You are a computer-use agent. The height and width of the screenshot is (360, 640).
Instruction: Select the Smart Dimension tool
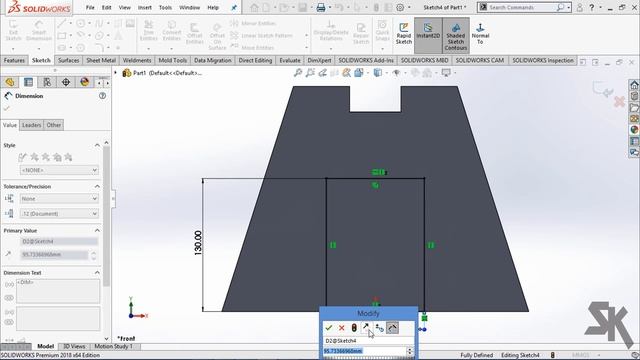click(x=39, y=31)
